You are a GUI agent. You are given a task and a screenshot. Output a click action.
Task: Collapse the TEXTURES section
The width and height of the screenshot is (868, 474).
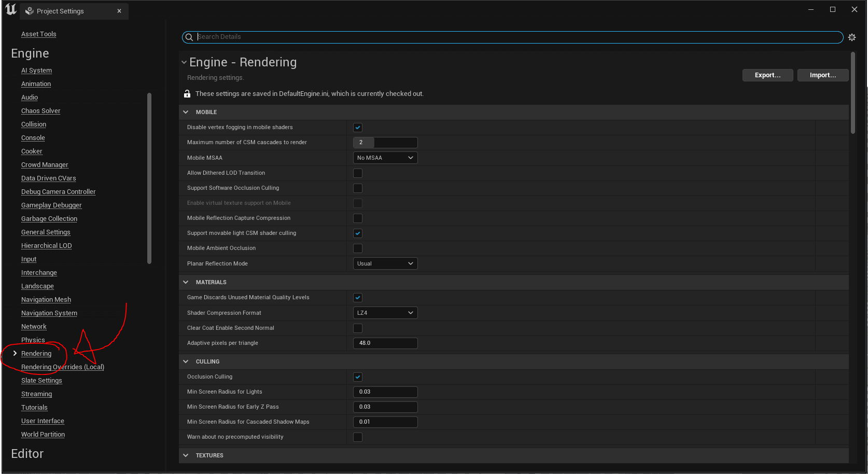pos(186,455)
